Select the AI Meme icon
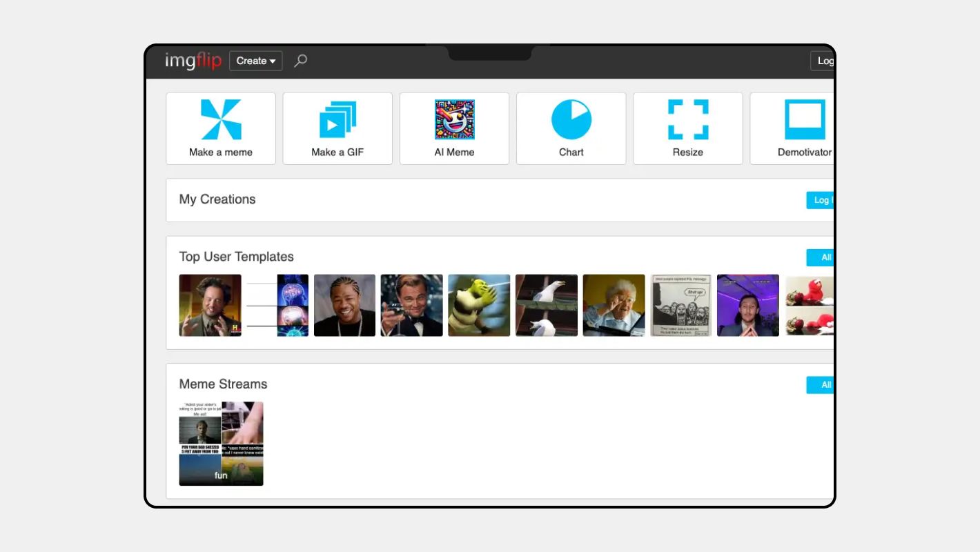This screenshot has width=980, height=552. pos(454,120)
